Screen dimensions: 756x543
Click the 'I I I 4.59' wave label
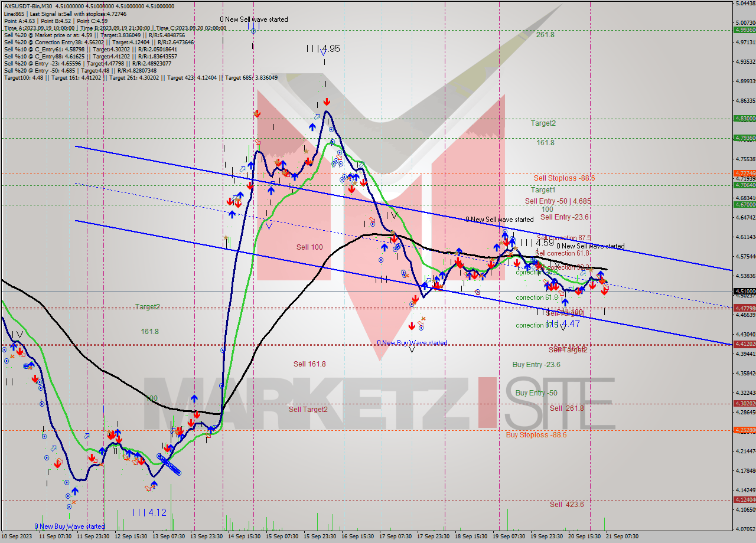(537, 243)
